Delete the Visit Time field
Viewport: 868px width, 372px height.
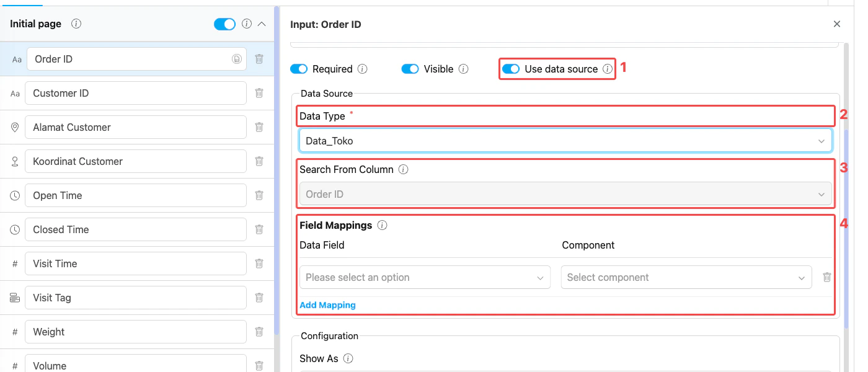click(x=259, y=263)
